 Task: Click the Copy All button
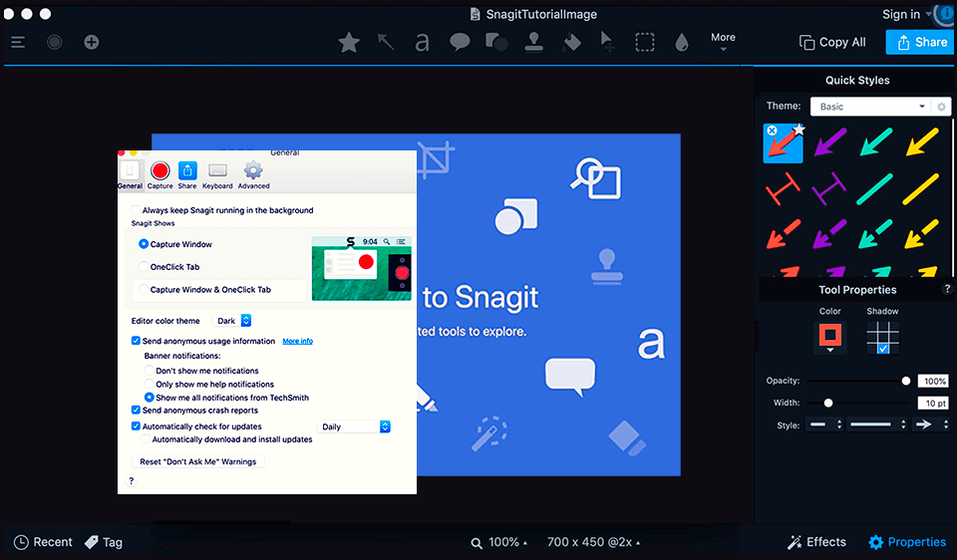(x=832, y=42)
